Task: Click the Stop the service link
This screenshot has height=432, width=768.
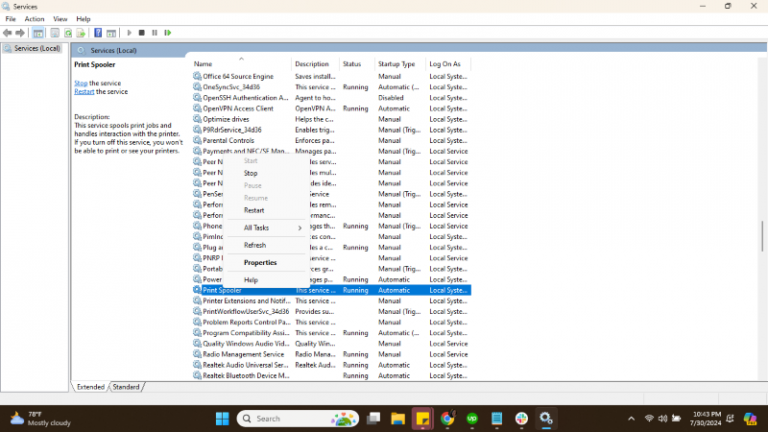Action: 80,83
